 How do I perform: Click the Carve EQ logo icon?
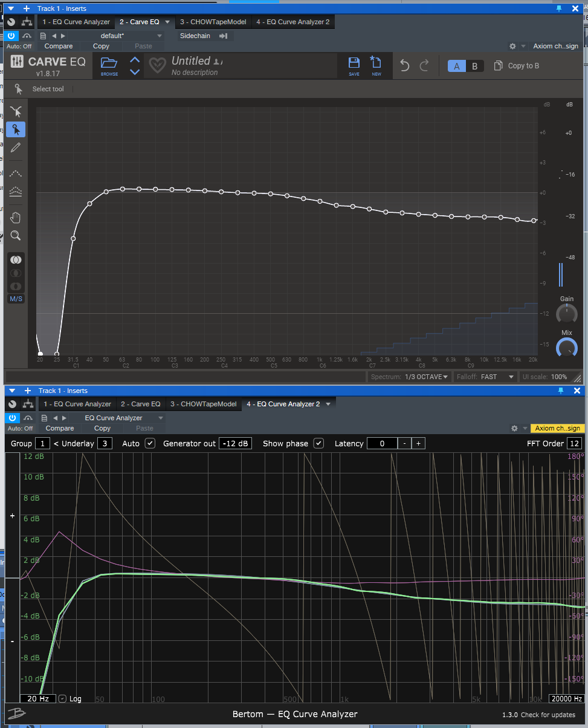pyautogui.click(x=17, y=62)
